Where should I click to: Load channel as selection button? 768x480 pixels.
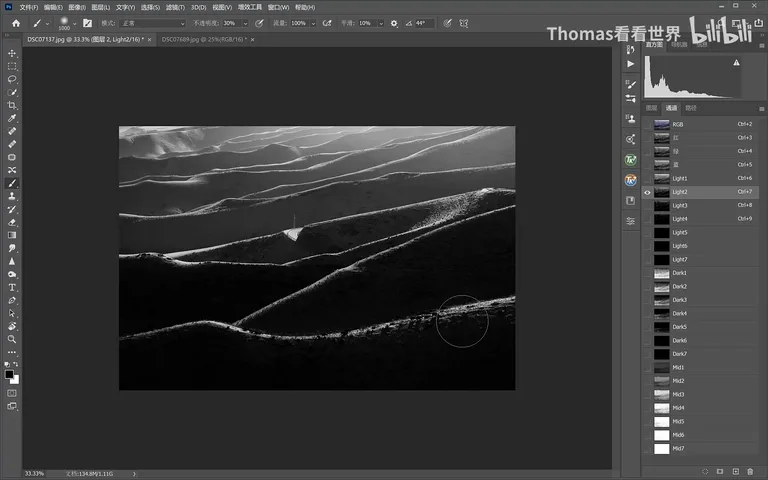coord(705,471)
